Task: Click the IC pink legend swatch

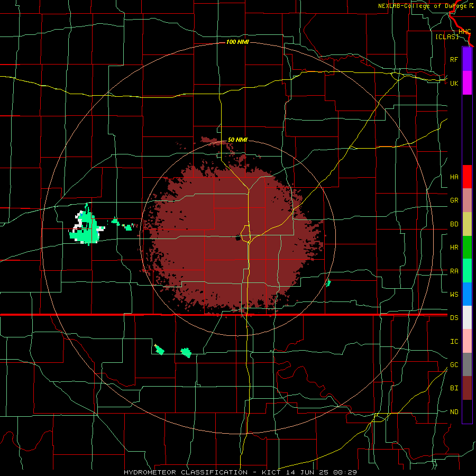Action: pyautogui.click(x=467, y=341)
